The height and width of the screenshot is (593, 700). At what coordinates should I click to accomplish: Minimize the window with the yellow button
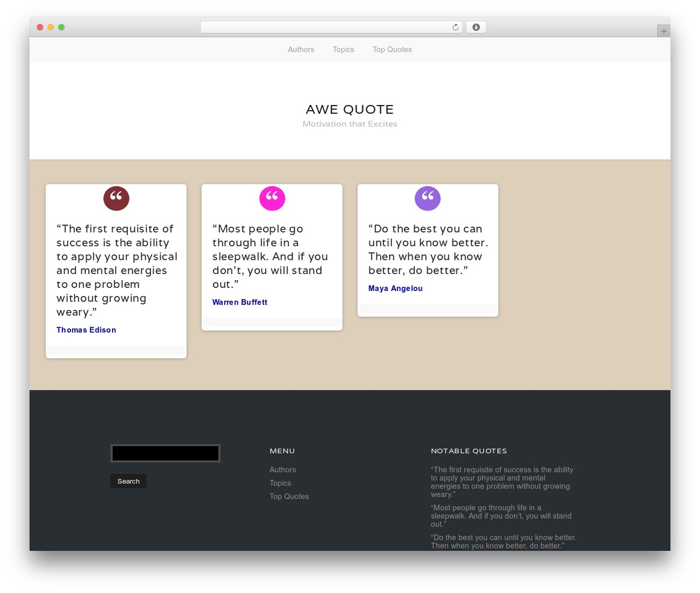pos(50,27)
